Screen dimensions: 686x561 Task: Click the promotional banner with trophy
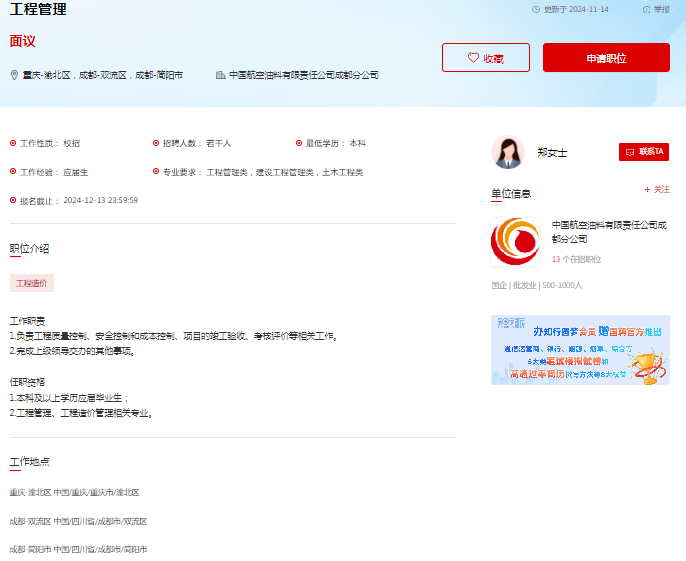pos(580,350)
